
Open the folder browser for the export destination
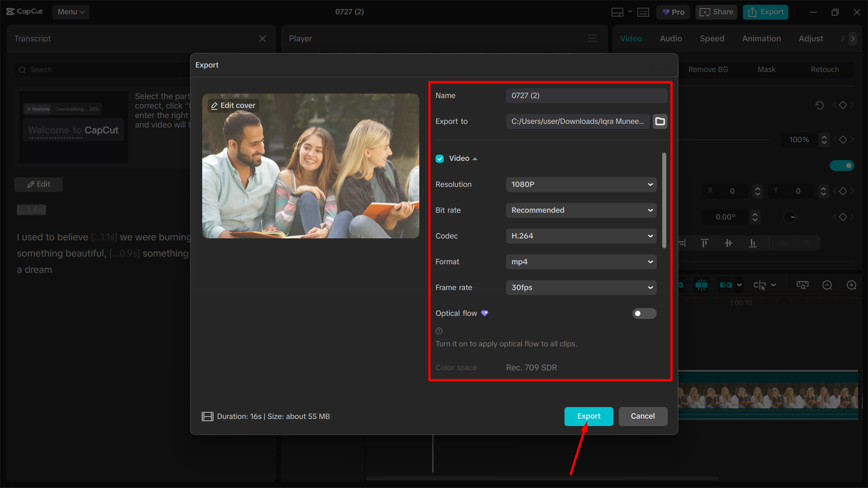(660, 121)
